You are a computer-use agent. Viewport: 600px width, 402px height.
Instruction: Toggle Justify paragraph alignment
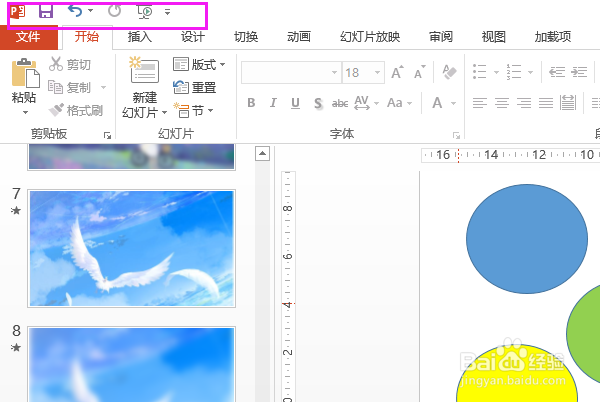pyautogui.click(x=546, y=103)
